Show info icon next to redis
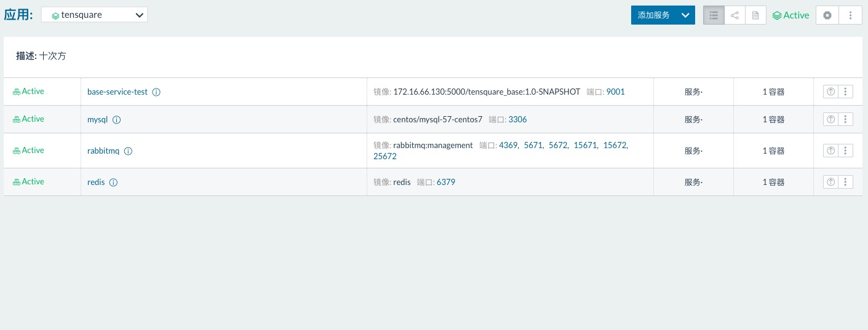This screenshot has height=330, width=868. [113, 183]
